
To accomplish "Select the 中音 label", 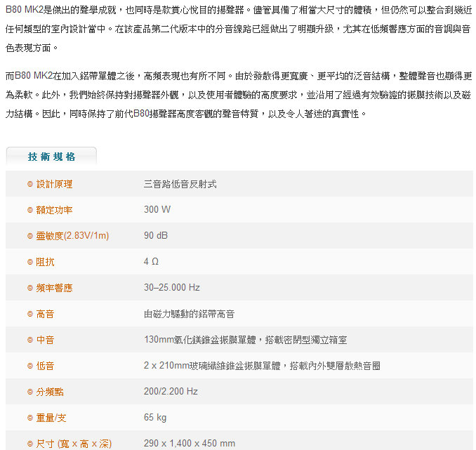I will (45, 340).
